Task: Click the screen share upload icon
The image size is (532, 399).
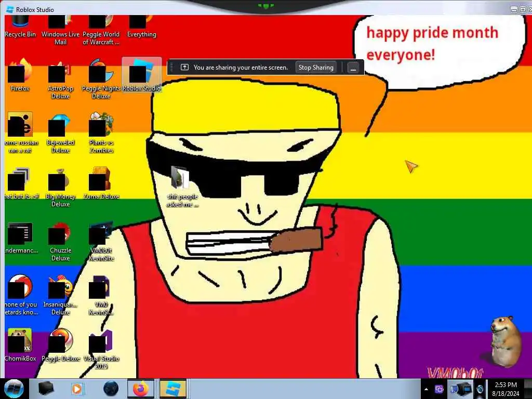Action: [184, 67]
